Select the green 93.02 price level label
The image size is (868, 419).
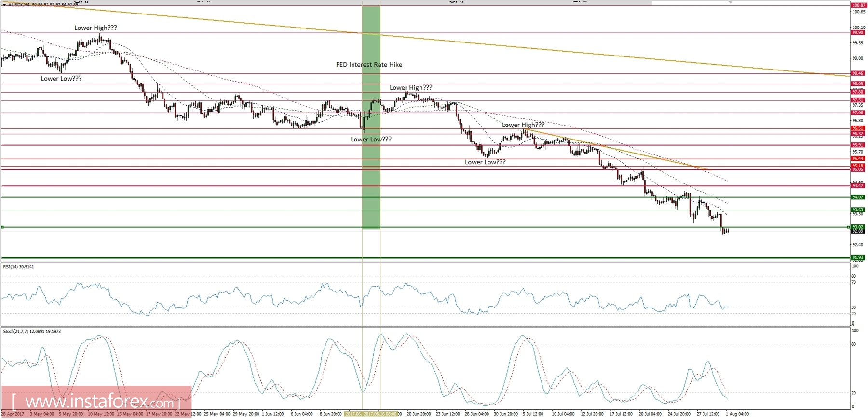858,227
